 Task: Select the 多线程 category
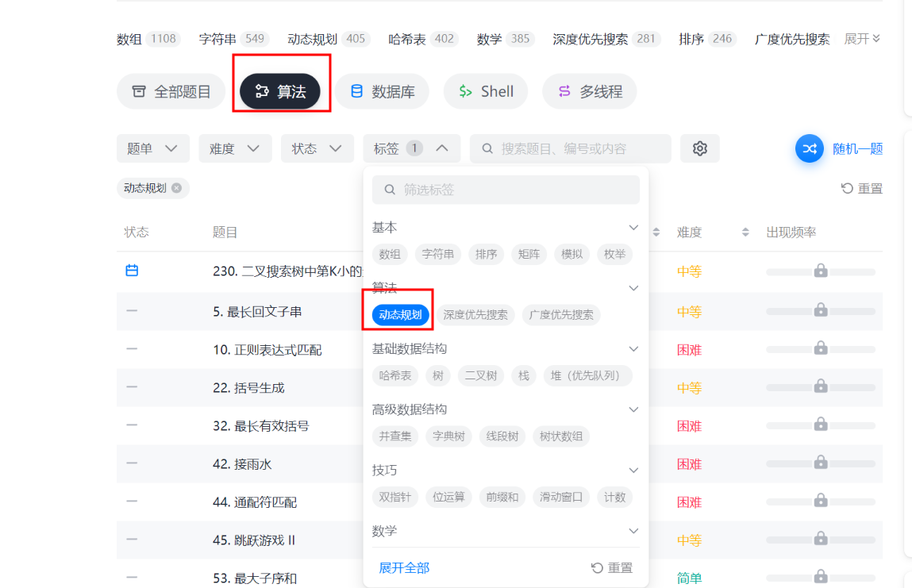pos(590,91)
